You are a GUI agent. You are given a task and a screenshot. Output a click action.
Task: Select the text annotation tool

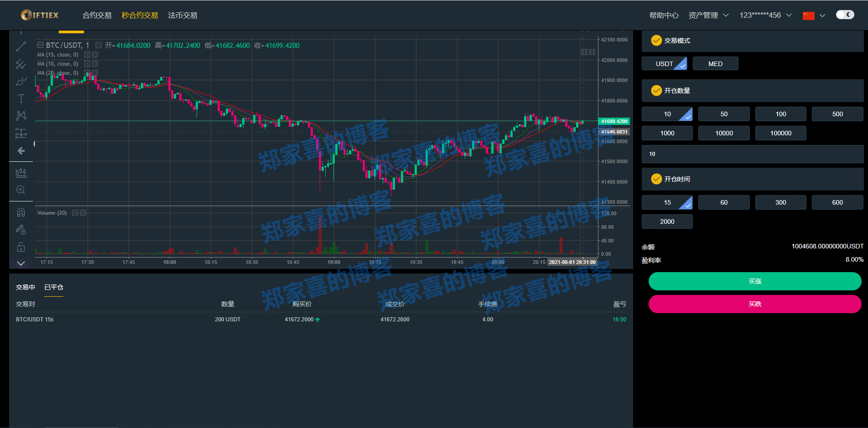(x=21, y=98)
